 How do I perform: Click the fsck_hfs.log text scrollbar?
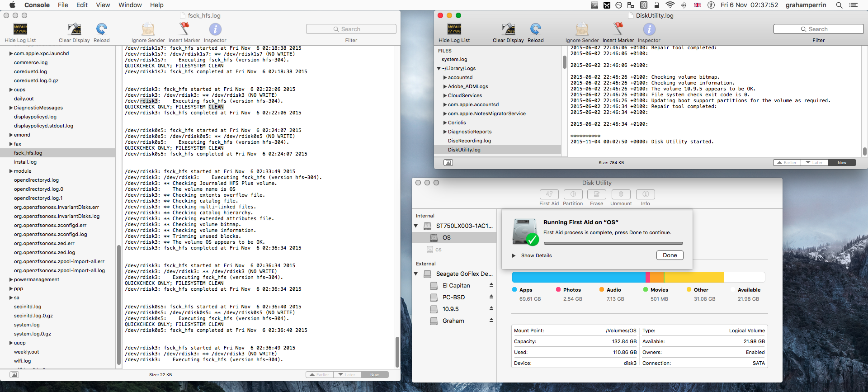397,351
